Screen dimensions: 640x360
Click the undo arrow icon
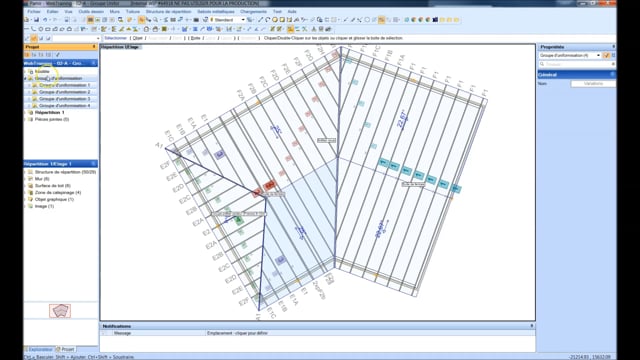[45, 20]
